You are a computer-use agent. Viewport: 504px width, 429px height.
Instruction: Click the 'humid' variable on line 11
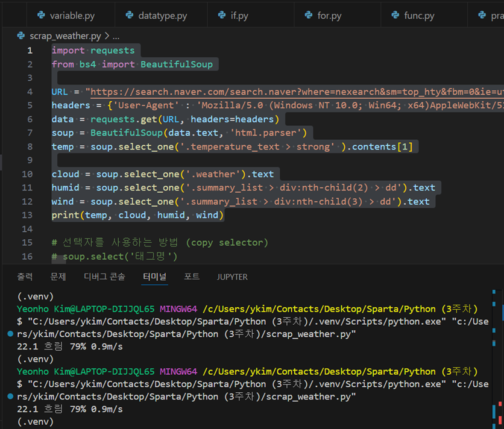tap(66, 187)
